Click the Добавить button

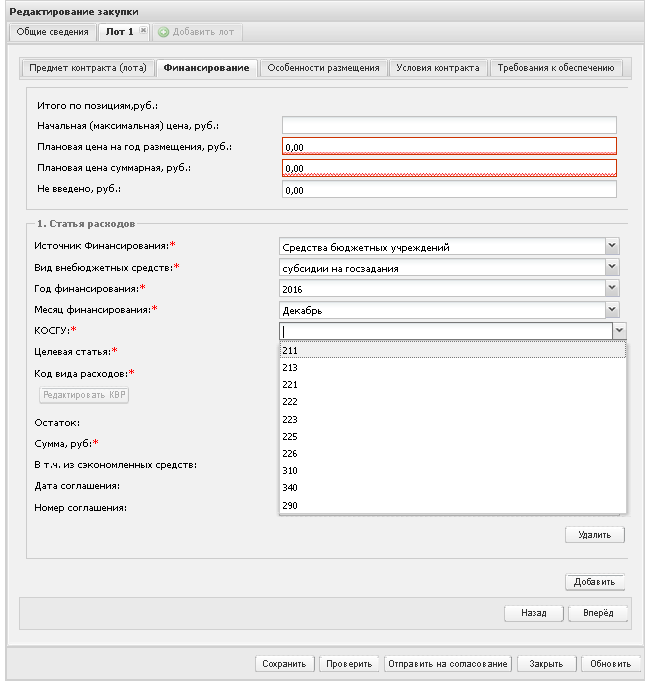pos(595,582)
